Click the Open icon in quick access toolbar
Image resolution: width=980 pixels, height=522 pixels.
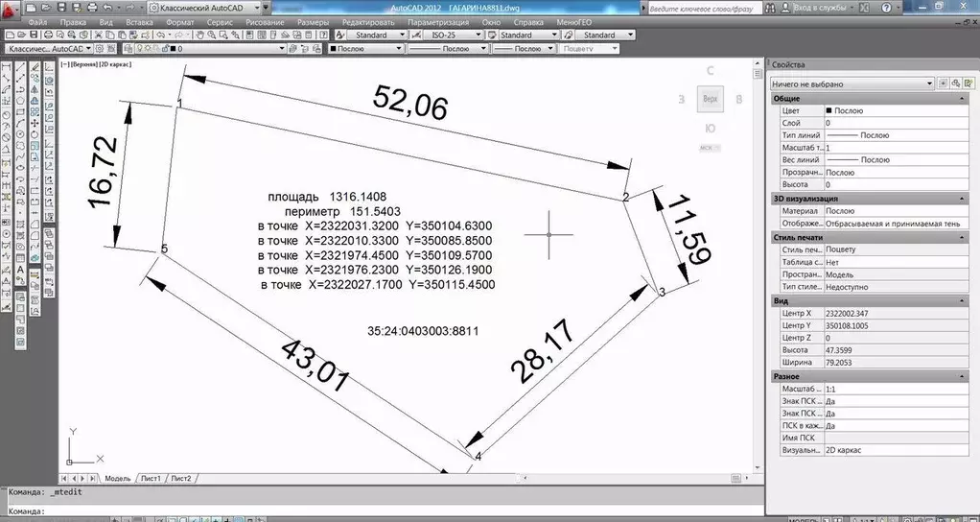[x=46, y=8]
